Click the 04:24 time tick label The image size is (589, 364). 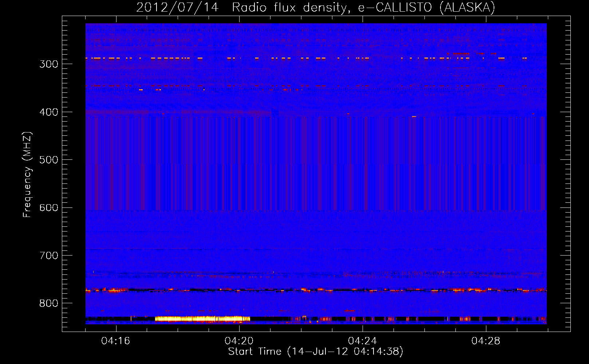tap(363, 341)
